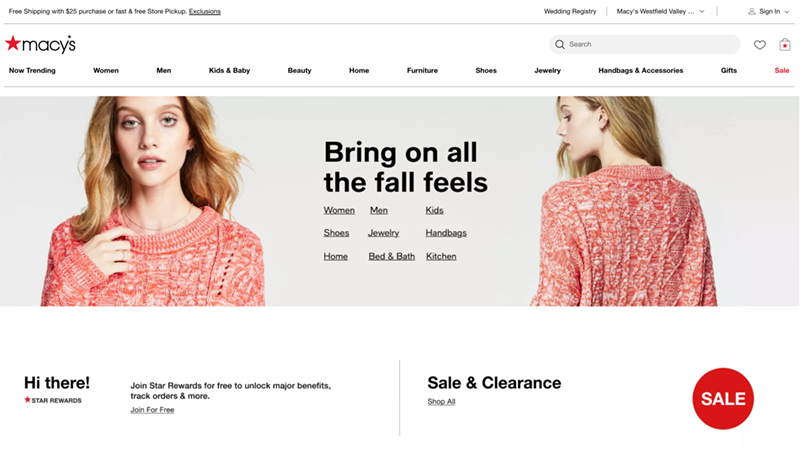Open the shopping bag icon
Screen dimensions: 800x450
[785, 45]
